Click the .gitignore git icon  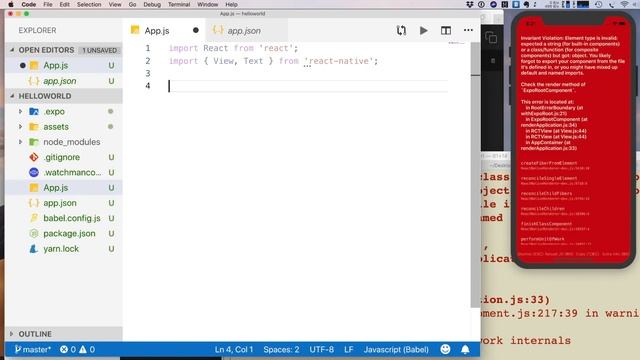pyautogui.click(x=34, y=157)
